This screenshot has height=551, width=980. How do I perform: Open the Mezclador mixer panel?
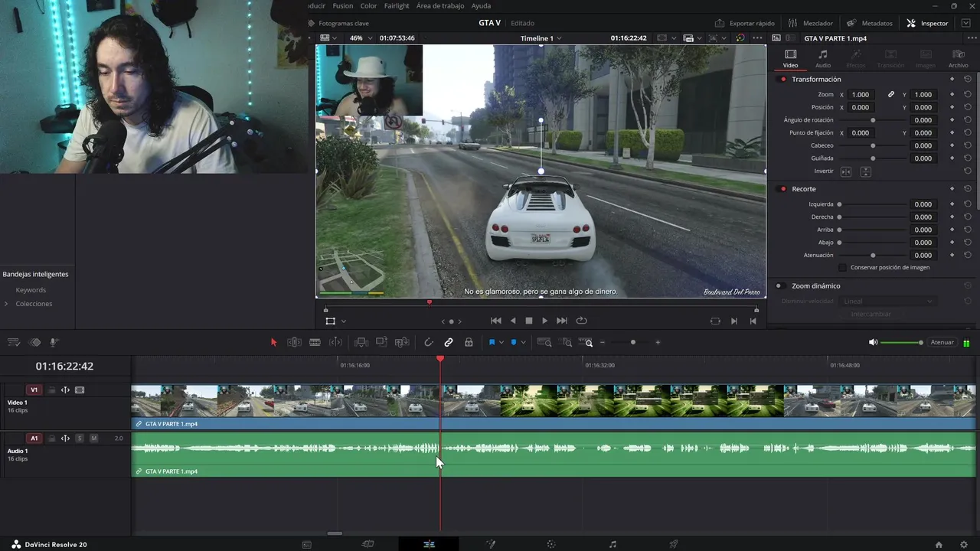[x=810, y=23]
